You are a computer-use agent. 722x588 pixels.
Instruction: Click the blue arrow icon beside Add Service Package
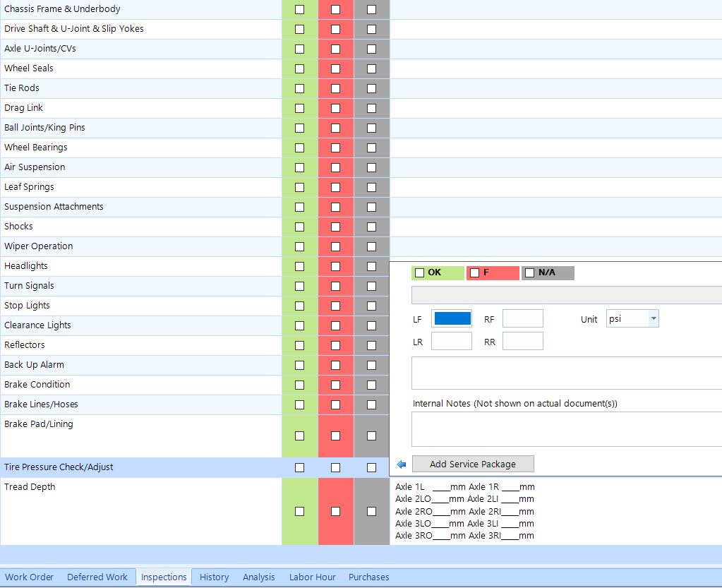point(402,464)
